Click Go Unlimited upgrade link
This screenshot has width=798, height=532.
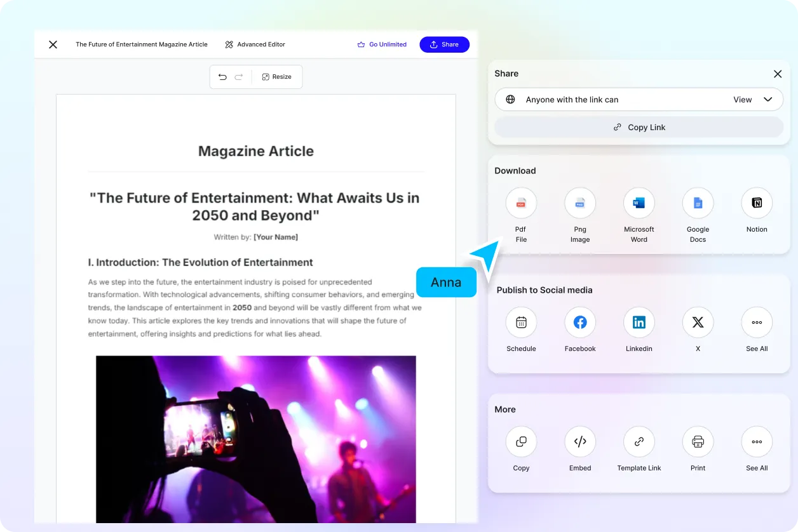pyautogui.click(x=382, y=44)
